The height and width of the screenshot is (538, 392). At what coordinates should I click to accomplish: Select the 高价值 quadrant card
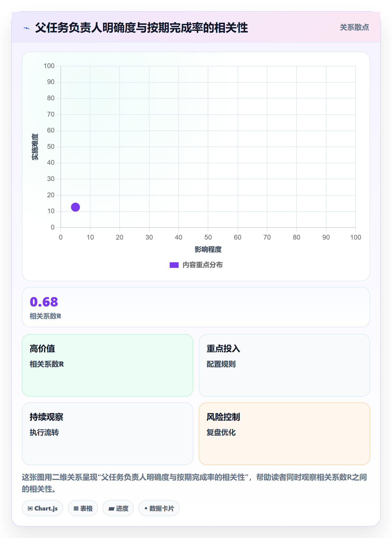(108, 365)
